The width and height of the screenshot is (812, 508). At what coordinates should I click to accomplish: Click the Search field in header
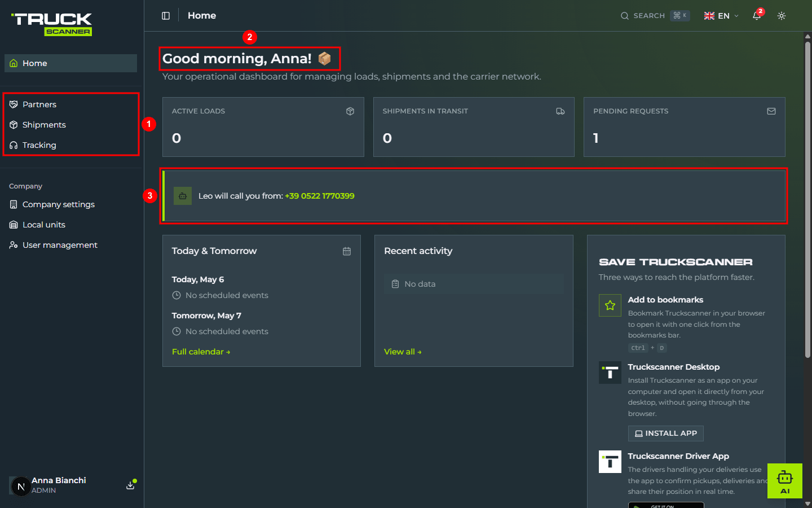tap(655, 16)
